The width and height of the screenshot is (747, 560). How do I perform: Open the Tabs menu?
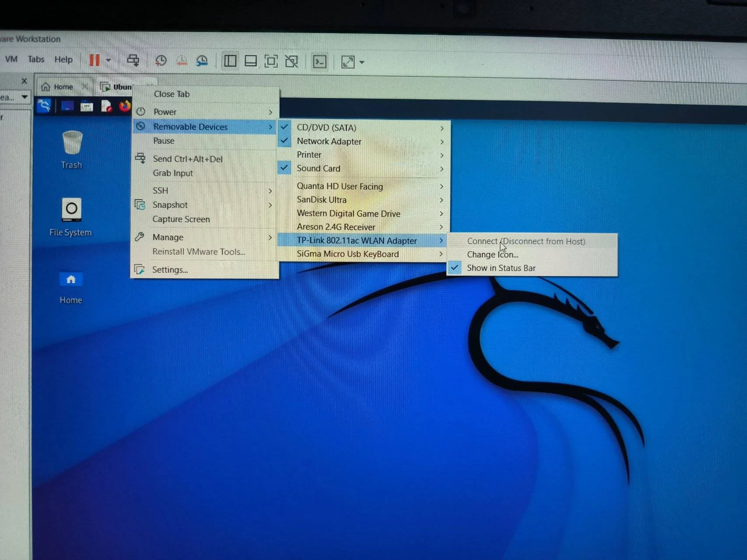(36, 59)
